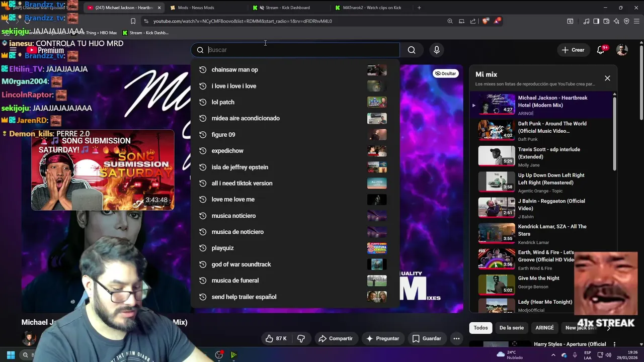This screenshot has width=644, height=362.
Task: Click the Ocultar hide toggle on the video
Action: coord(445,73)
